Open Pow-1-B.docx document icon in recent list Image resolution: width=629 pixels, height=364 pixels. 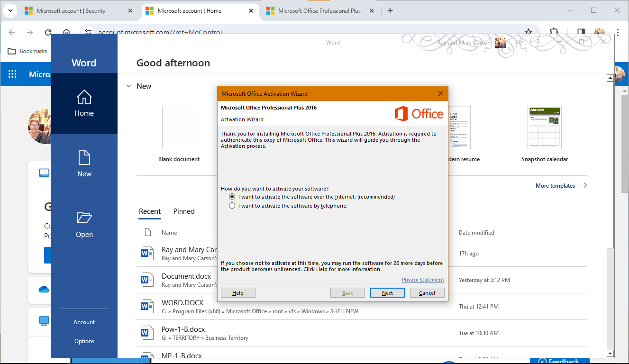[147, 333]
